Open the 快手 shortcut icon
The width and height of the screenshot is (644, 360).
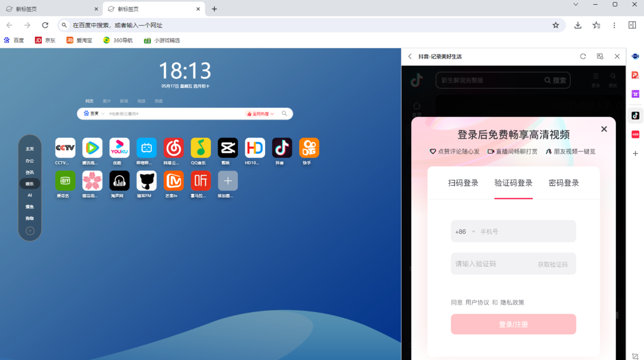click(x=309, y=148)
